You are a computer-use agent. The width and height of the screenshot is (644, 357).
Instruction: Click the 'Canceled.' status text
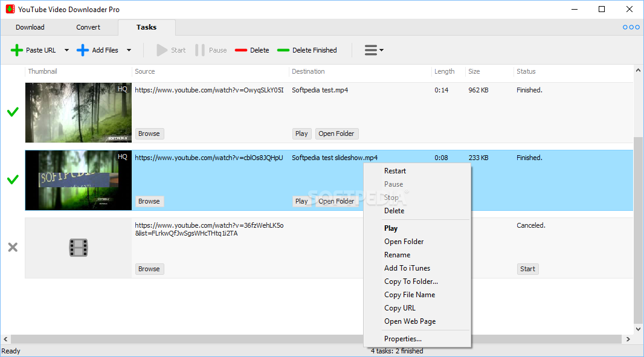click(531, 225)
